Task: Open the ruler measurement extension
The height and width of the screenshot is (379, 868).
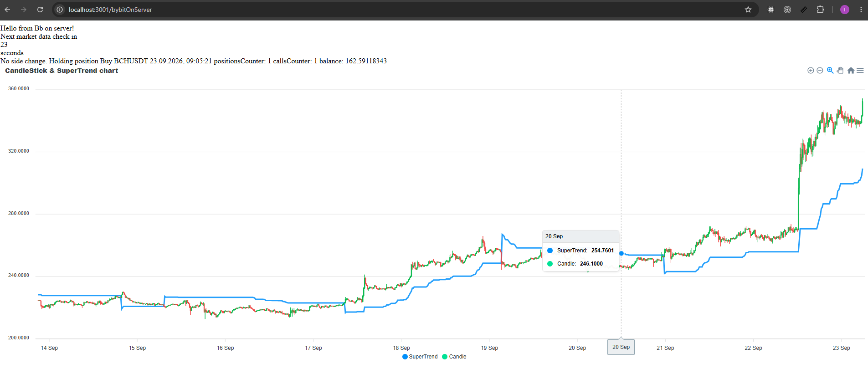Action: coord(804,10)
